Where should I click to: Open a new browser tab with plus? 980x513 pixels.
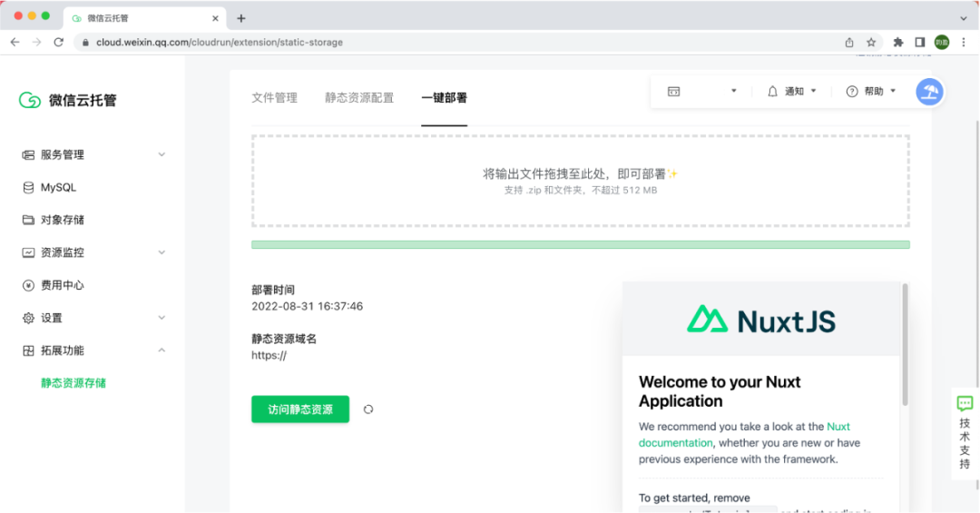click(x=241, y=18)
